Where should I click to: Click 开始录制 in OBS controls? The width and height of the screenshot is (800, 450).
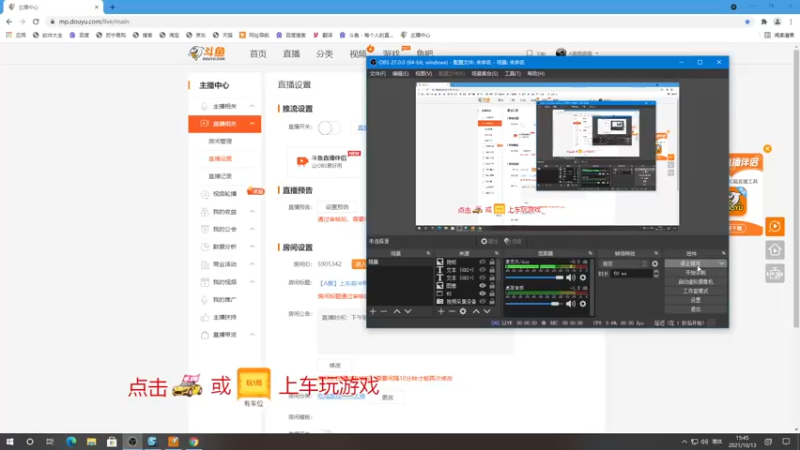(x=695, y=272)
